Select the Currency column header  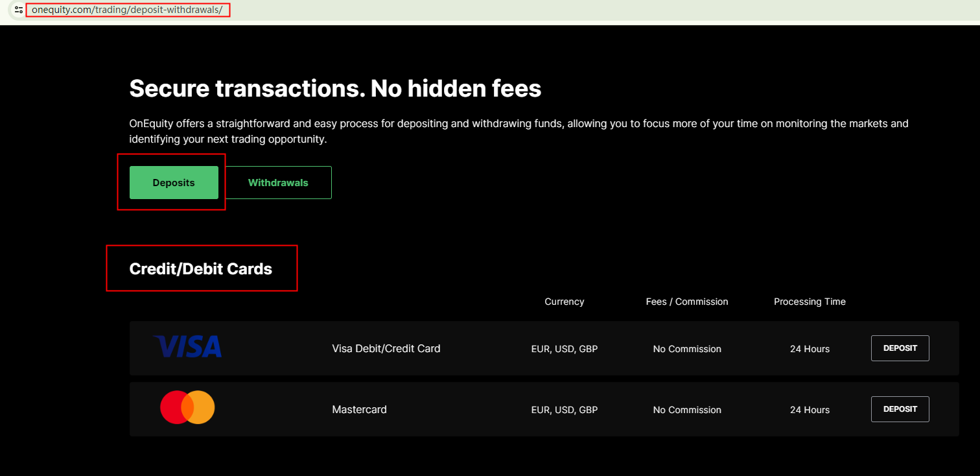point(564,301)
